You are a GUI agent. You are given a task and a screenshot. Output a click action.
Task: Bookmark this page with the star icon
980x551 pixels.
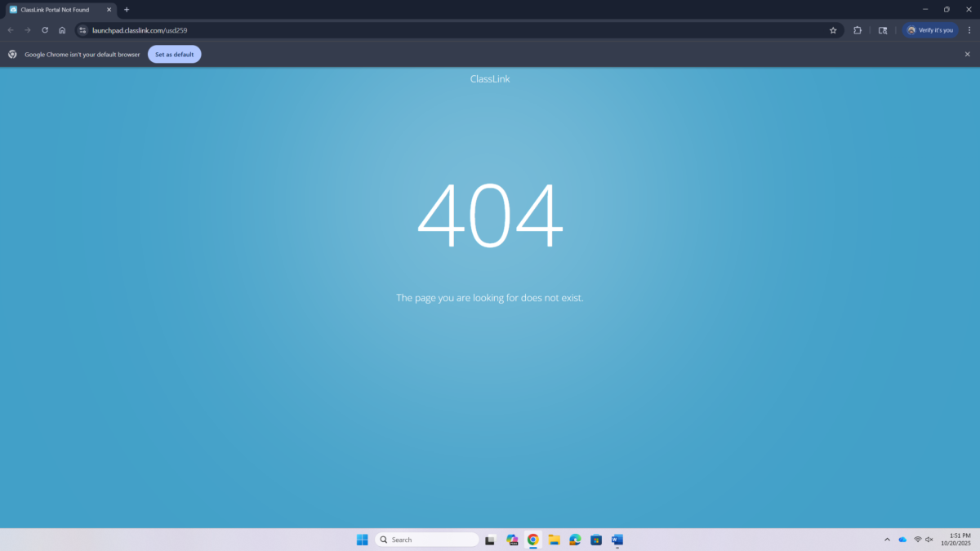(833, 30)
